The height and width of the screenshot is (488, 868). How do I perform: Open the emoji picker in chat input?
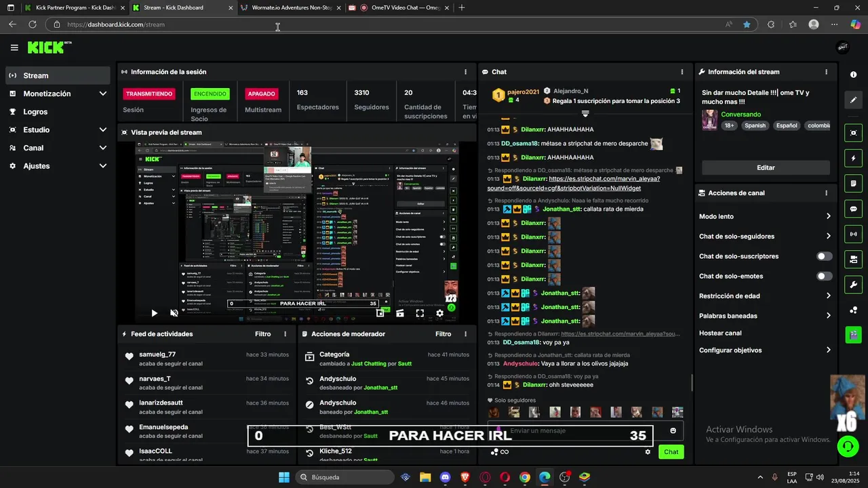673,431
